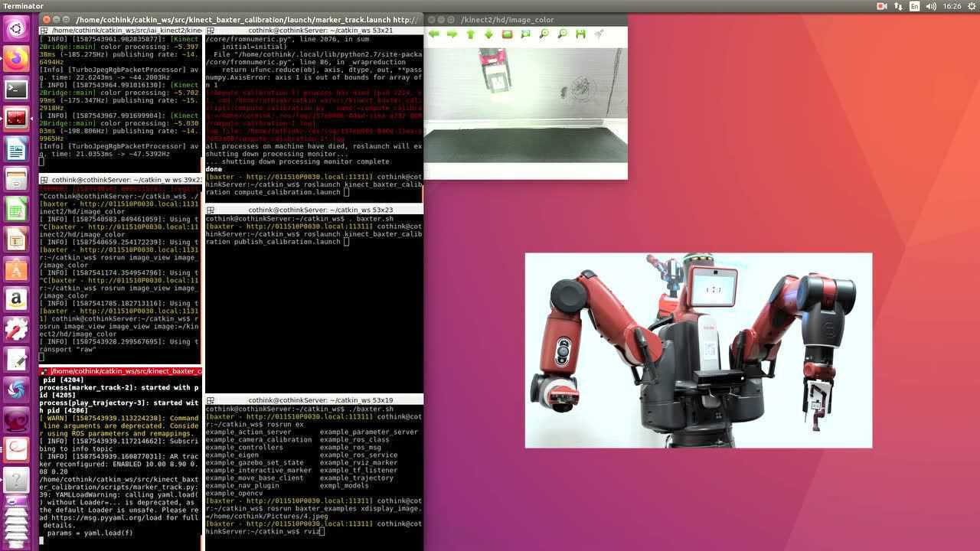Select the 39x21 terminal pane title
980x551 pixels.
click(127, 179)
